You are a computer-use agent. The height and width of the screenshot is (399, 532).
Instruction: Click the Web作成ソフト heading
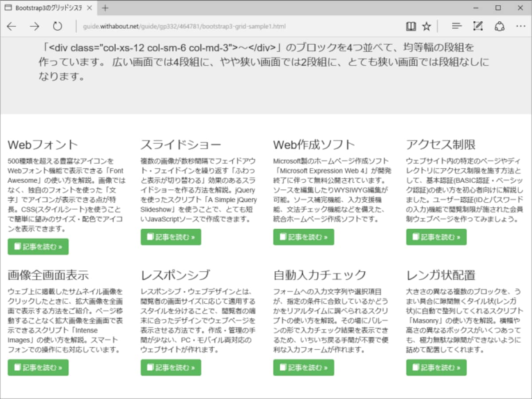(314, 145)
